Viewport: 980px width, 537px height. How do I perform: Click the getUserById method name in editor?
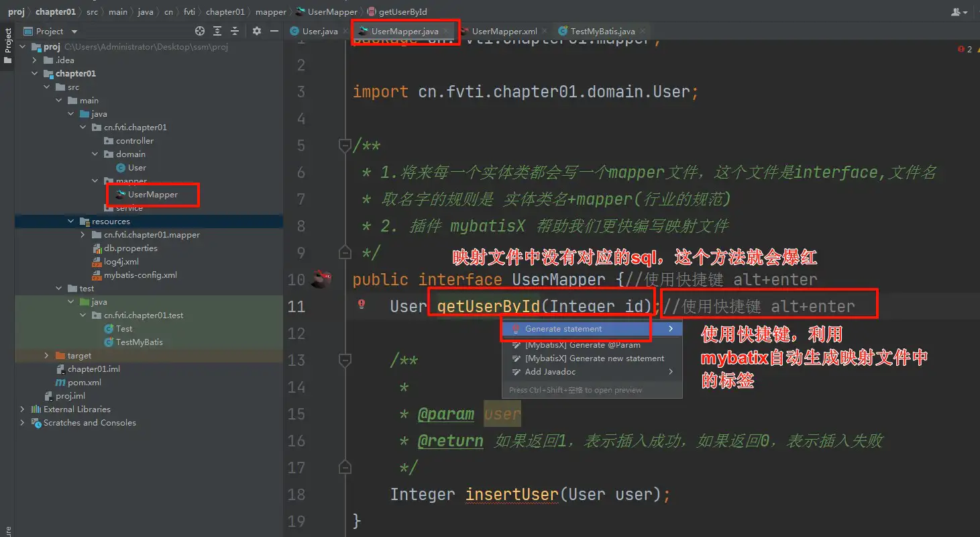point(488,307)
